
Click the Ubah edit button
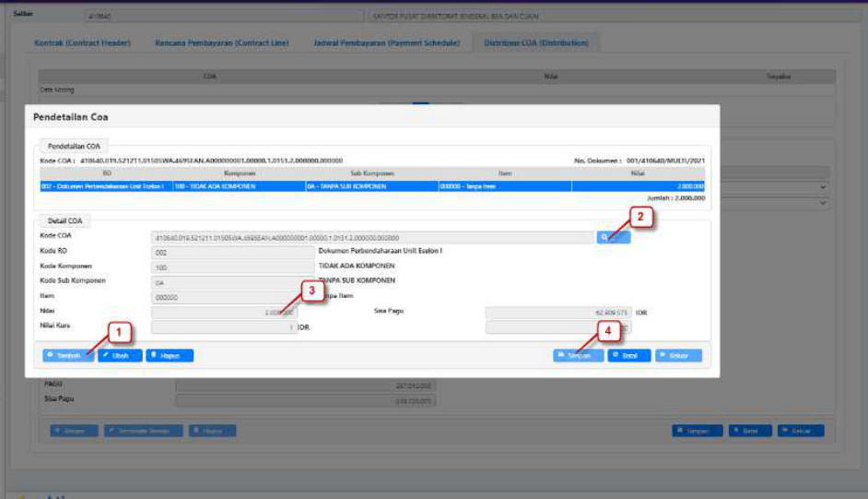coord(120,355)
